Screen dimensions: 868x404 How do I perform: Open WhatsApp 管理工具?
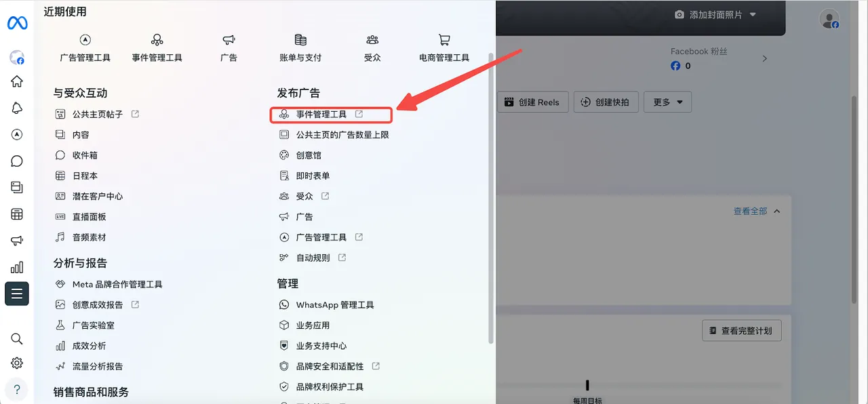coord(326,305)
